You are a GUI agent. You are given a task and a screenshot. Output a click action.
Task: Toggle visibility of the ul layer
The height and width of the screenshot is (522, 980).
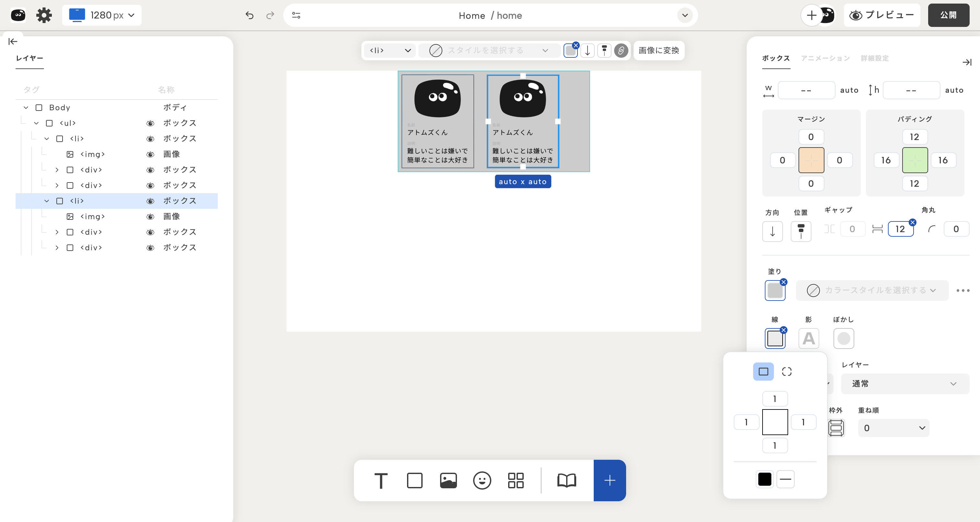pyautogui.click(x=150, y=123)
